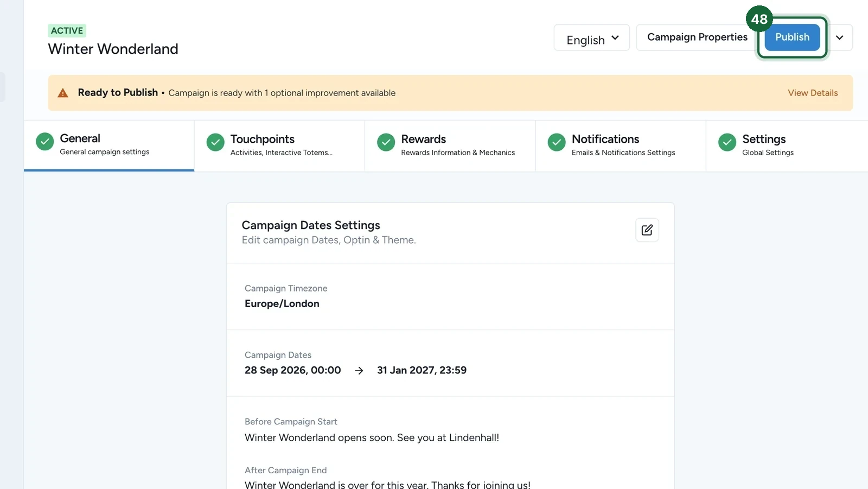Click the Publish button
868x489 pixels.
(x=792, y=37)
